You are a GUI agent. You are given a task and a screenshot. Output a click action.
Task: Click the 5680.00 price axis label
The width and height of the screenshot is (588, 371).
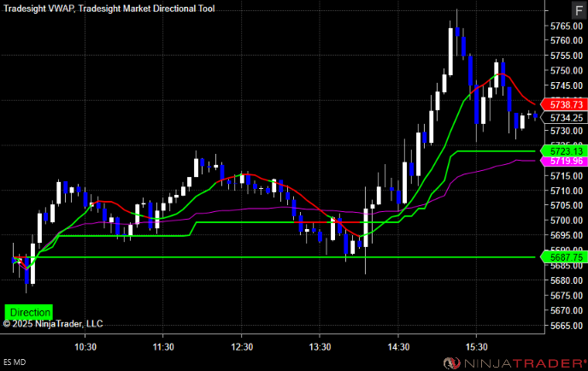click(567, 280)
